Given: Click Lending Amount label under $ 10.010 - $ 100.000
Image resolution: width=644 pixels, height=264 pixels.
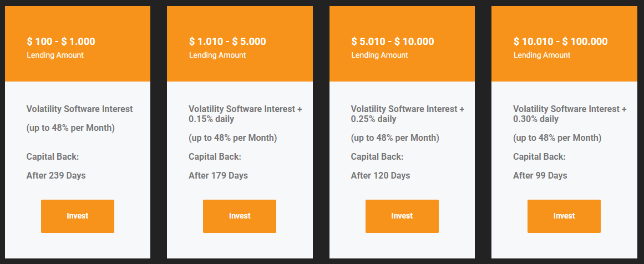Looking at the screenshot, I should [542, 55].
